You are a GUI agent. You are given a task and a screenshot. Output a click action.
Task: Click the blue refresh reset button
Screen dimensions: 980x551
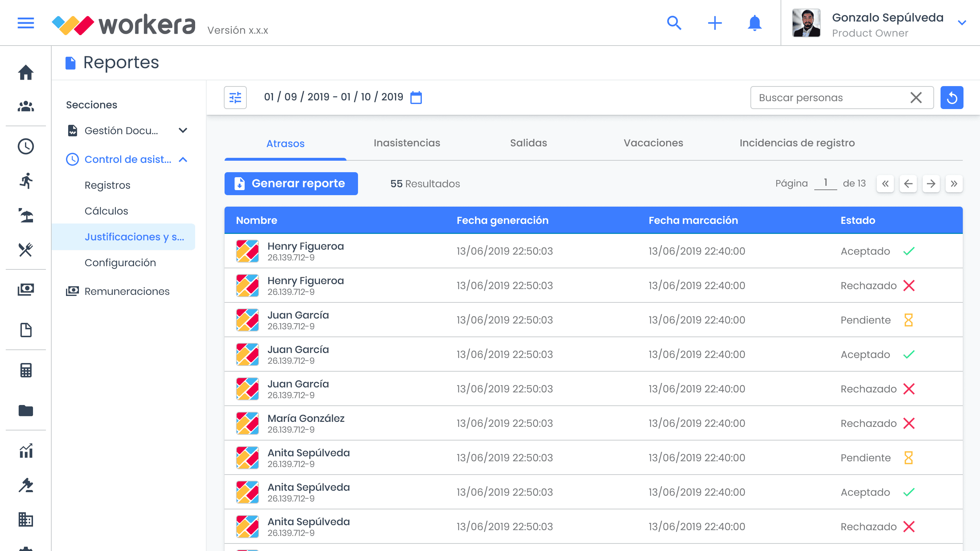point(951,98)
